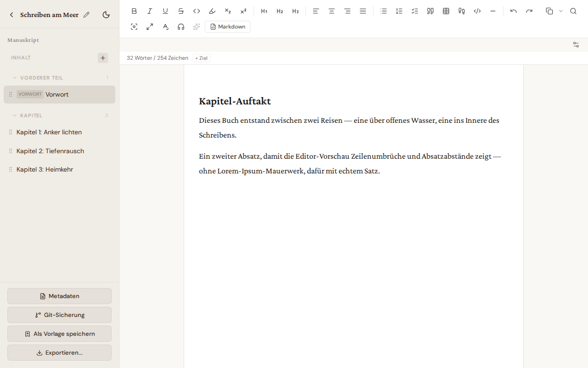This screenshot has width=588, height=368.
Task: Format selection as inline code
Action: tap(197, 11)
